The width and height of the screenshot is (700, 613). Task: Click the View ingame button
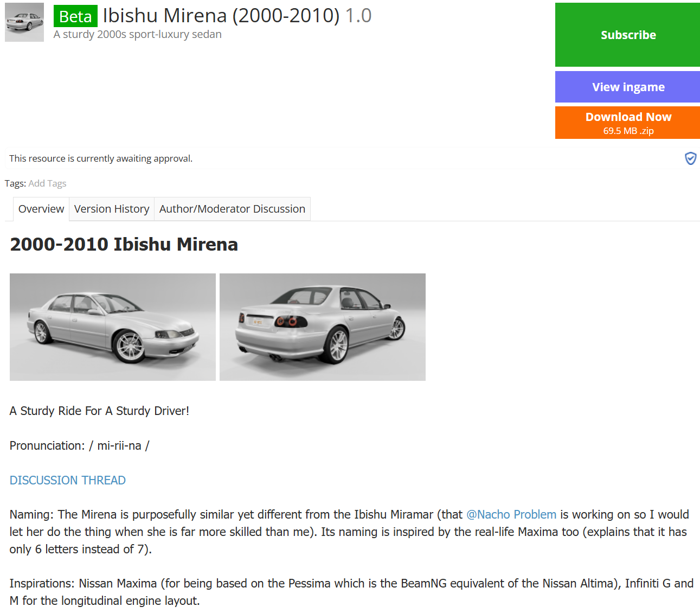627,87
